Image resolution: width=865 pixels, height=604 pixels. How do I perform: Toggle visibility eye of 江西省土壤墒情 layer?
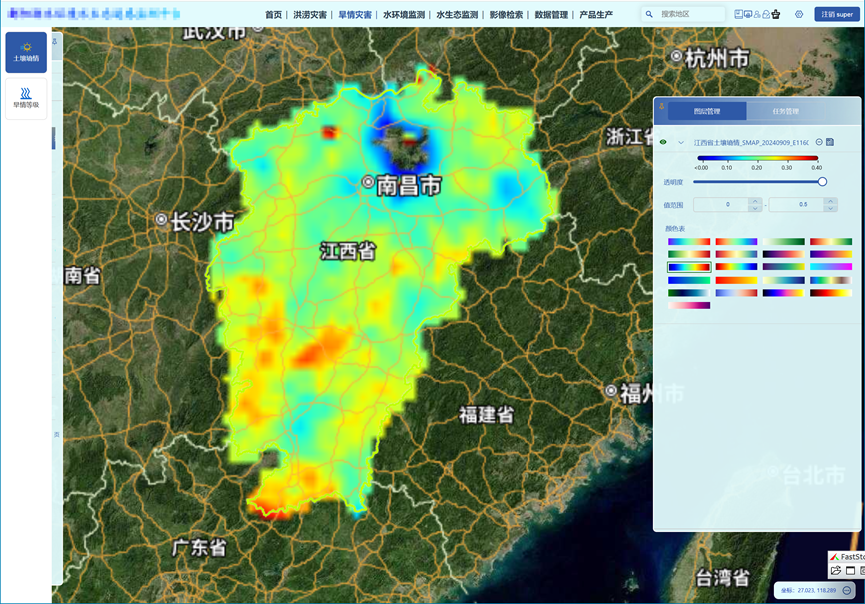pyautogui.click(x=663, y=142)
